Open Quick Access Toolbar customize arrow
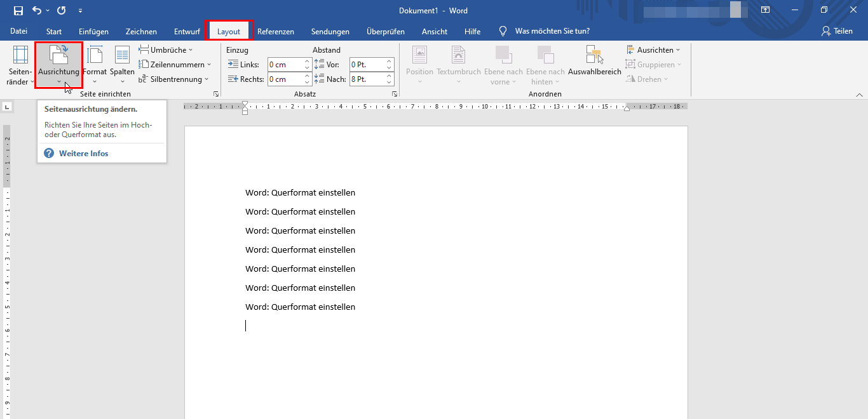868x419 pixels. click(x=80, y=11)
